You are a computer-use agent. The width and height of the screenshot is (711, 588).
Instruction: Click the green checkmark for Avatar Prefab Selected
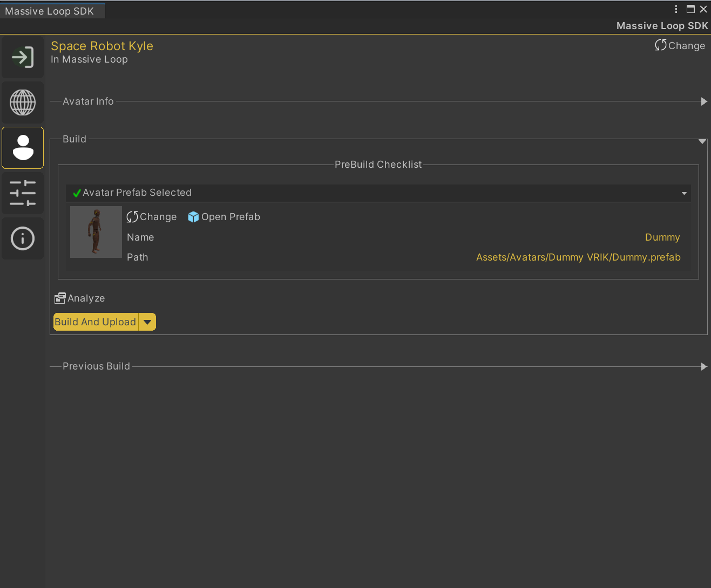(77, 193)
